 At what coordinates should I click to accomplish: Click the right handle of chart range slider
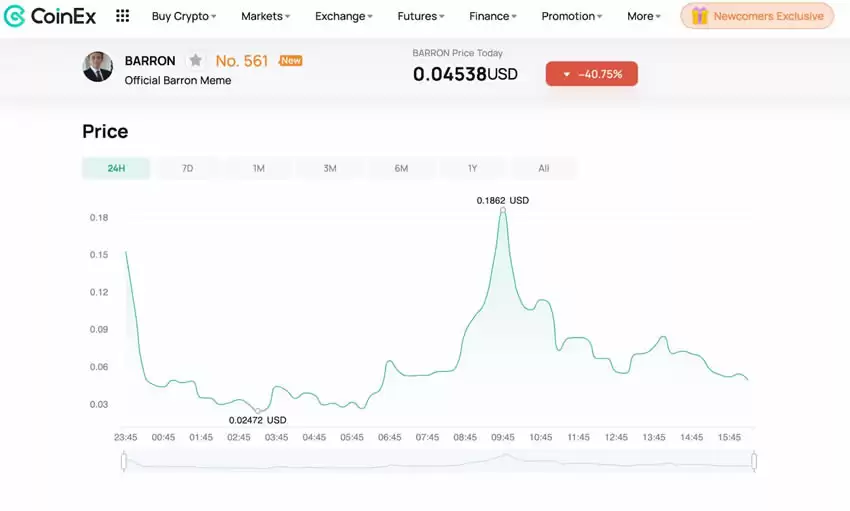click(753, 461)
